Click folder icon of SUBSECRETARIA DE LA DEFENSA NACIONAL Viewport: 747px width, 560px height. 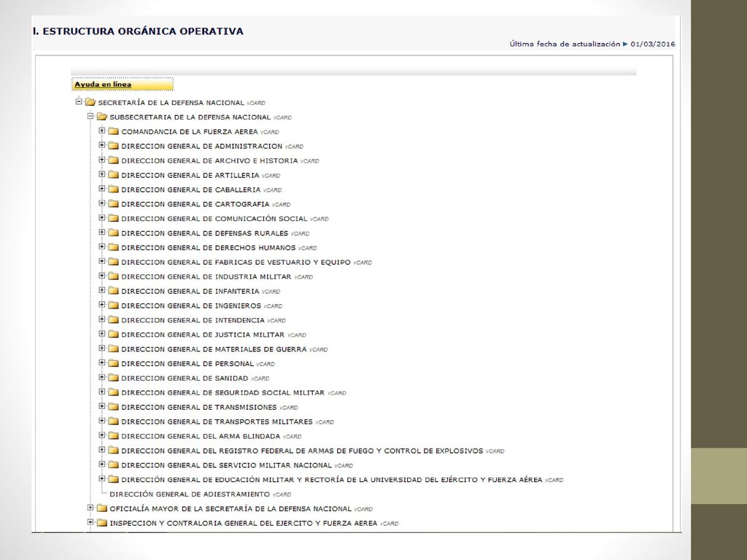(x=101, y=116)
